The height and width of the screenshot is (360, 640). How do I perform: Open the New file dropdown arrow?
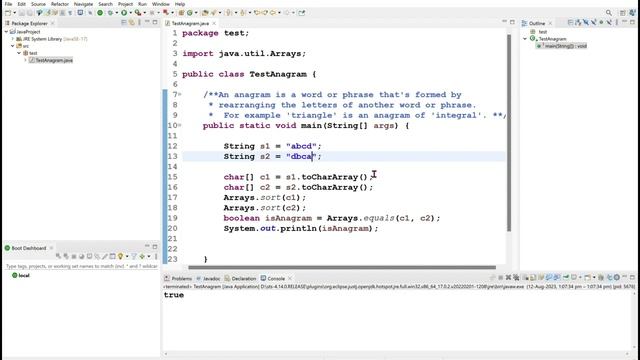pos(14,13)
